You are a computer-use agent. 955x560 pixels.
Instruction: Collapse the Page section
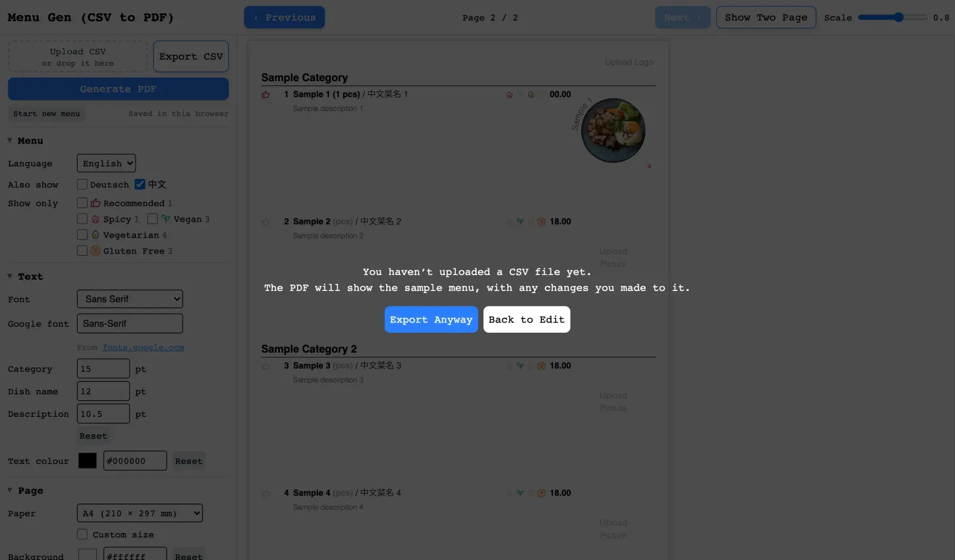(x=26, y=491)
